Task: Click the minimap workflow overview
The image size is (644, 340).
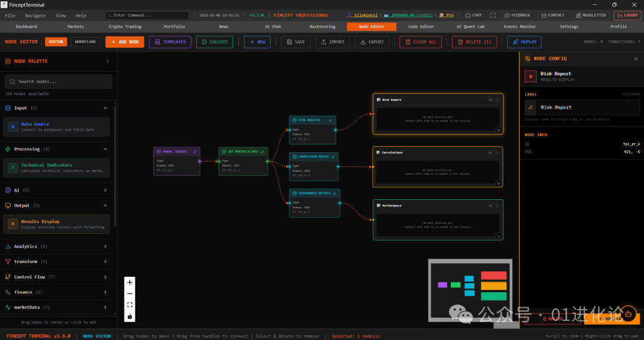Action: click(470, 290)
